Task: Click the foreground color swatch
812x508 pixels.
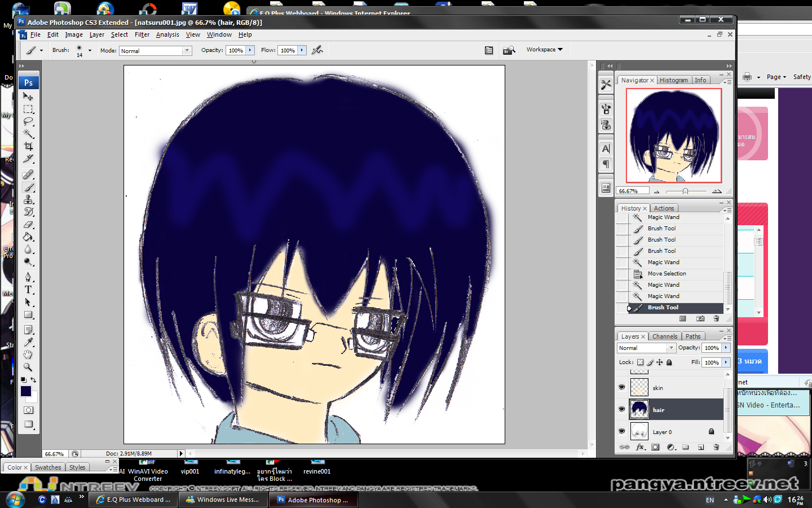Action: pos(26,391)
